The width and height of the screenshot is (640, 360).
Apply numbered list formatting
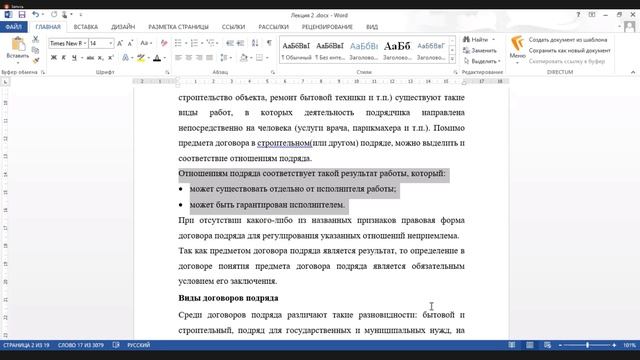(194, 43)
